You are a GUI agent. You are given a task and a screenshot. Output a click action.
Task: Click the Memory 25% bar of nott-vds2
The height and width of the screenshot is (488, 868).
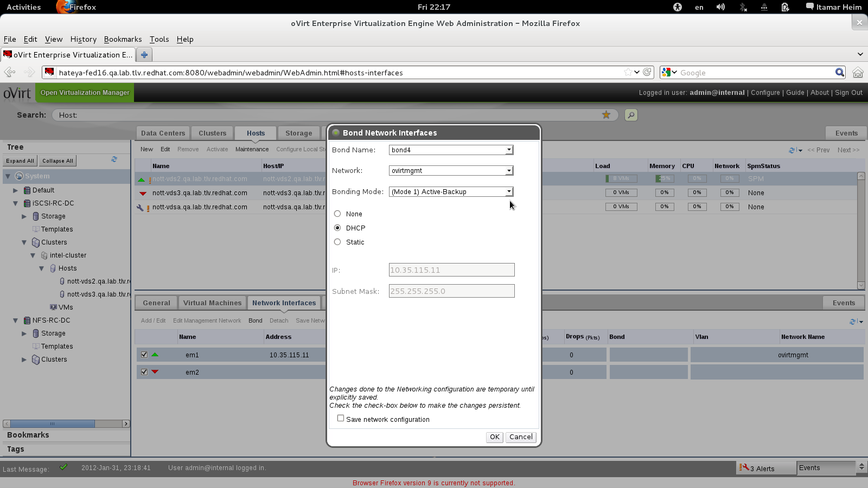pos(664,178)
